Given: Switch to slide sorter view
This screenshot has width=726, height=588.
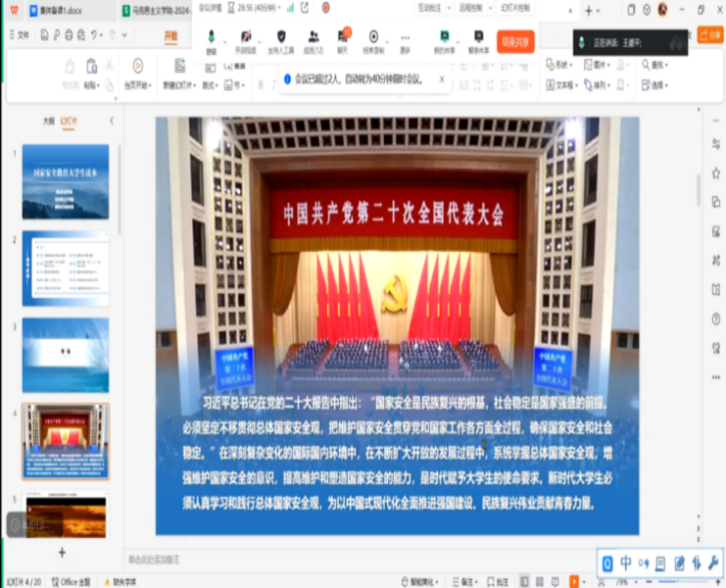Looking at the screenshot, I should pyautogui.click(x=540, y=582).
